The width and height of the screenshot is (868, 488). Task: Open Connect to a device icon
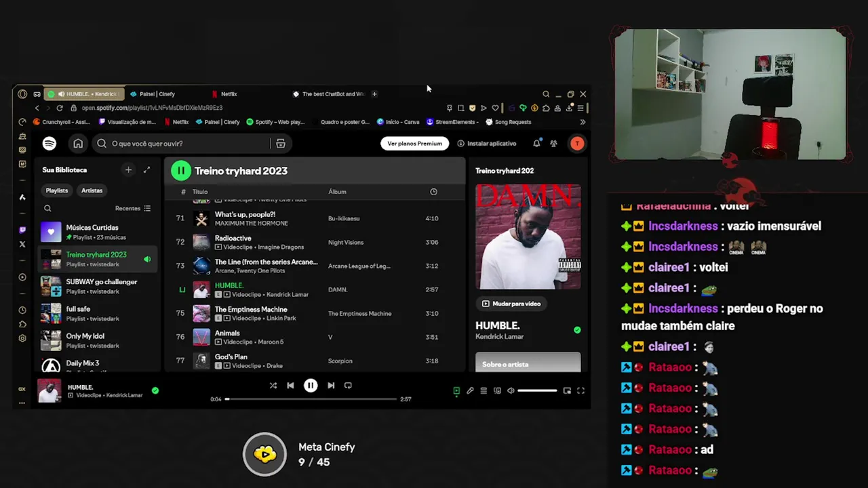[497, 391]
